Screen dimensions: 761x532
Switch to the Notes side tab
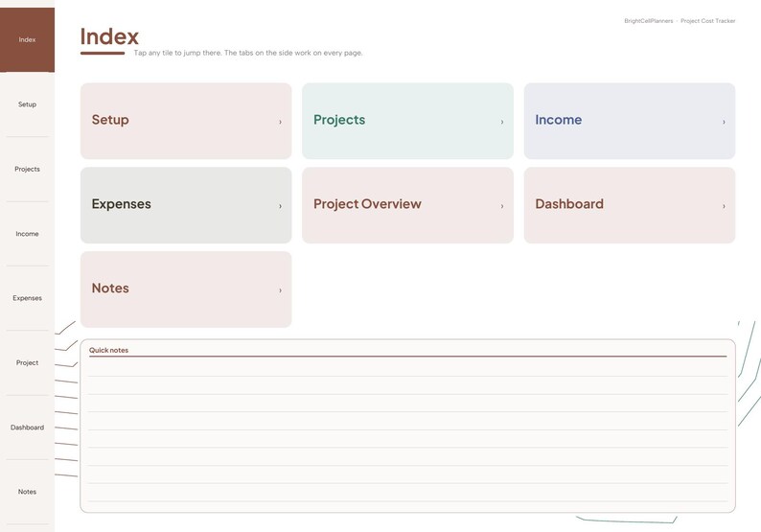point(27,492)
